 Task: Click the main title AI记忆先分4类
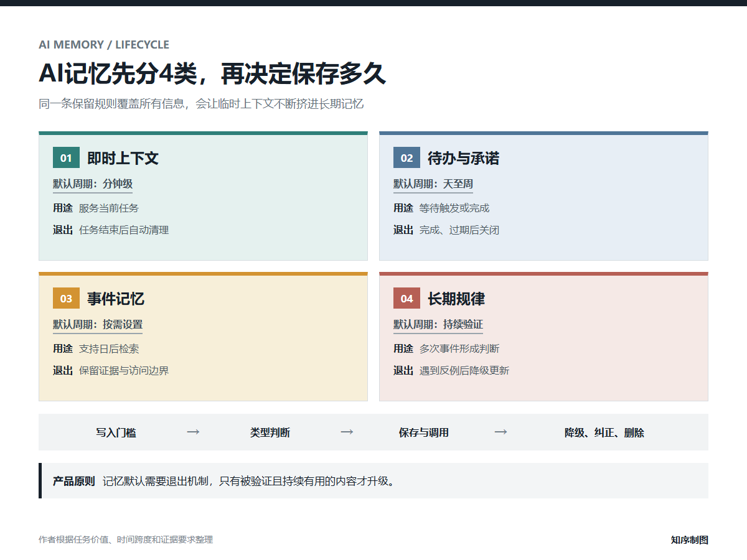click(212, 73)
